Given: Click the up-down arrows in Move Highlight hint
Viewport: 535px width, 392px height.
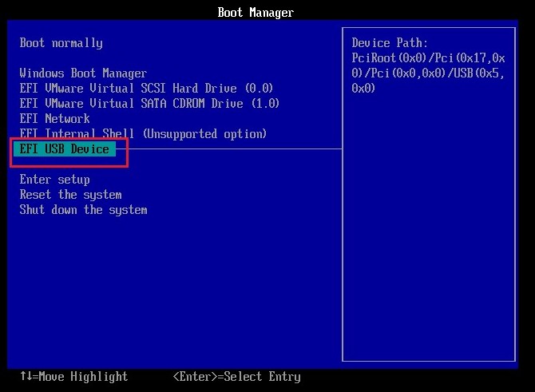Looking at the screenshot, I should 26,377.
